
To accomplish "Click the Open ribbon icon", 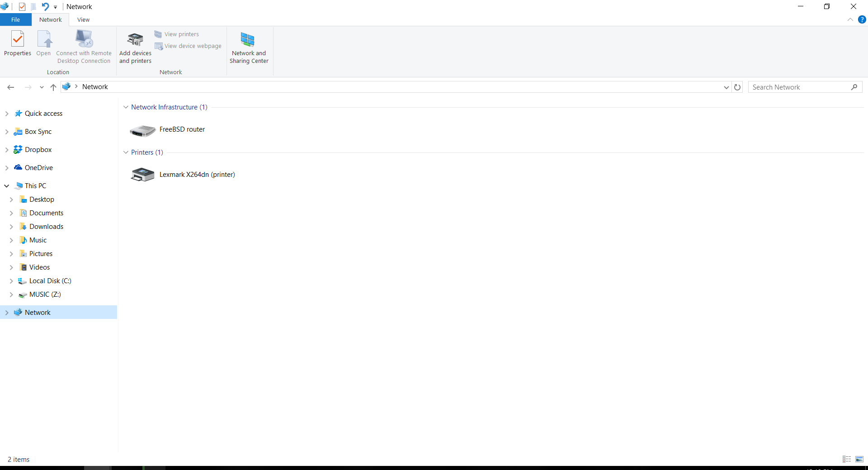I will point(43,43).
